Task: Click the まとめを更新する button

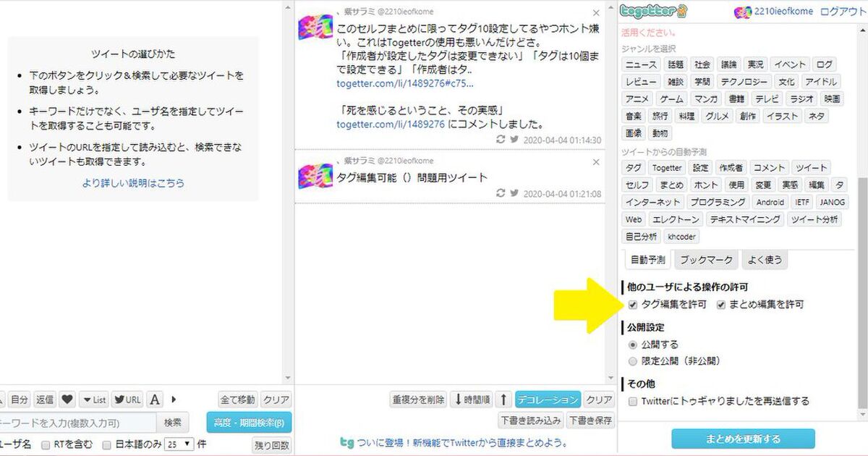Action: point(743,439)
